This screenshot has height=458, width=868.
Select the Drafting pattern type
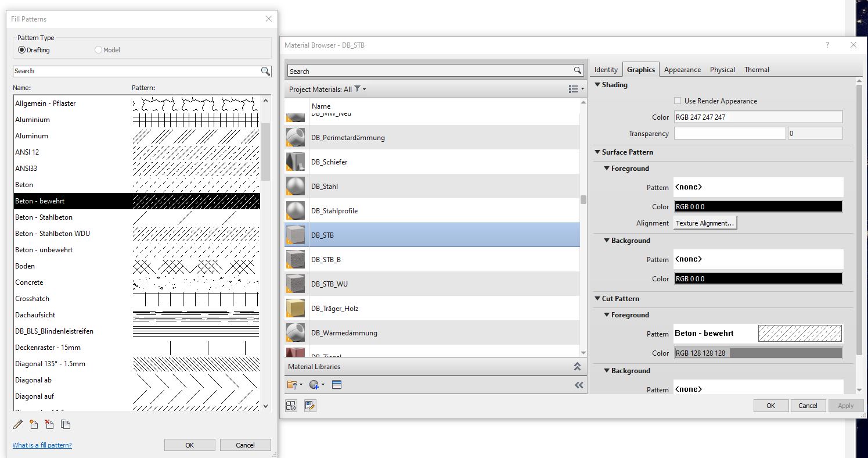point(21,50)
